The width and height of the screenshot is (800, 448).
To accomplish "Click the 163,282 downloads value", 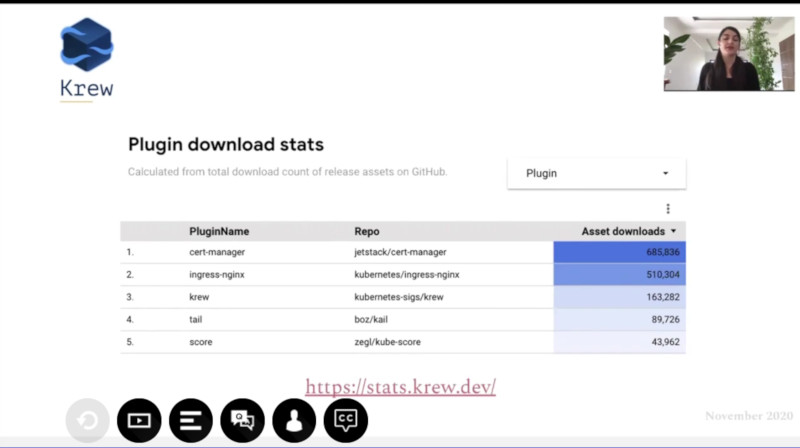I will [x=663, y=297].
